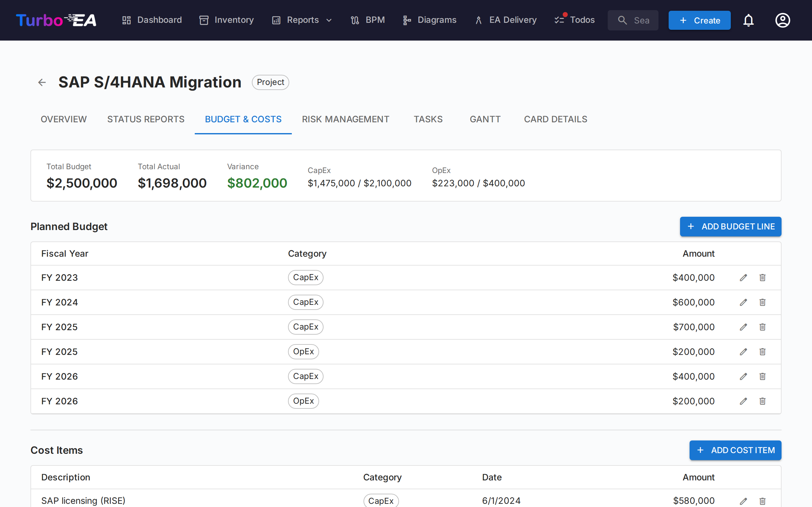This screenshot has width=812, height=507.
Task: Open the Todos page
Action: 575,20
